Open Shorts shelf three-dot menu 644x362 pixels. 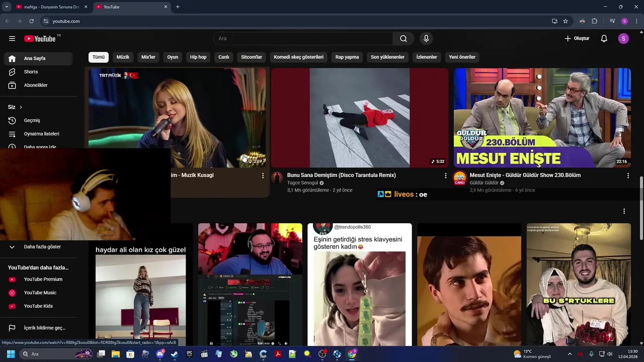(624, 212)
